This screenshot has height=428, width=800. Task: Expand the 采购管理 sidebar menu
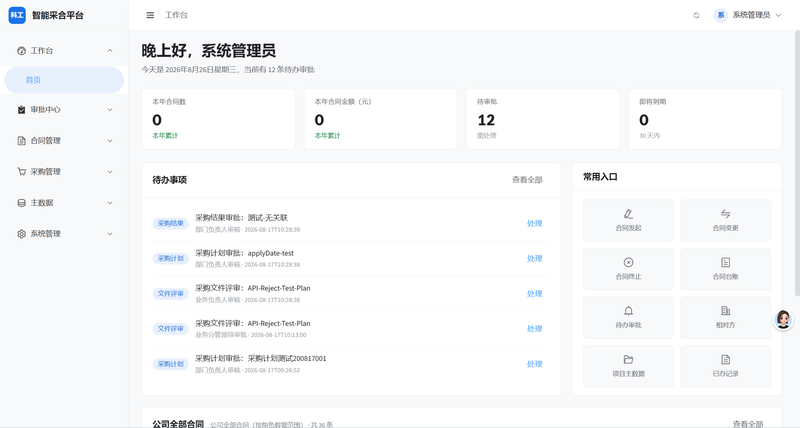click(64, 172)
